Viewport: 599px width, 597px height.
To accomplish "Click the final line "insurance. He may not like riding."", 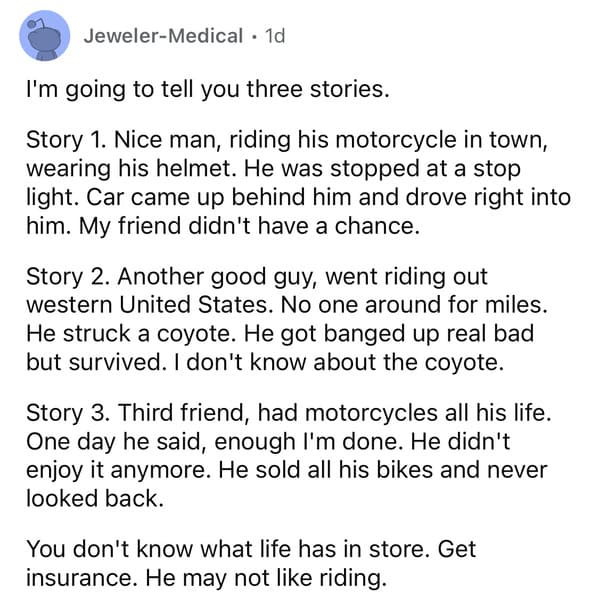I will tap(206, 578).
